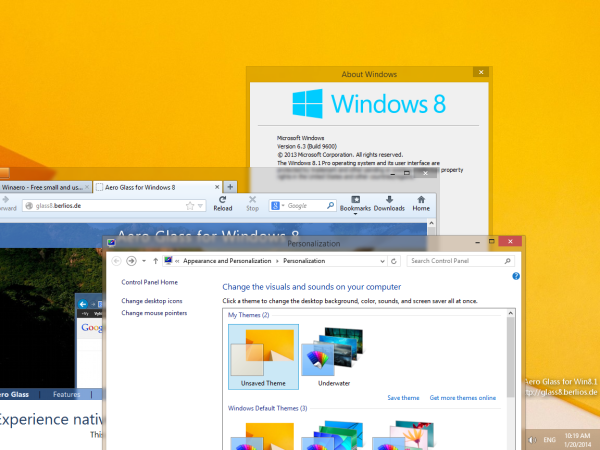The image size is (600, 450).
Task: Click the Features tab on webpage
Action: tap(67, 395)
